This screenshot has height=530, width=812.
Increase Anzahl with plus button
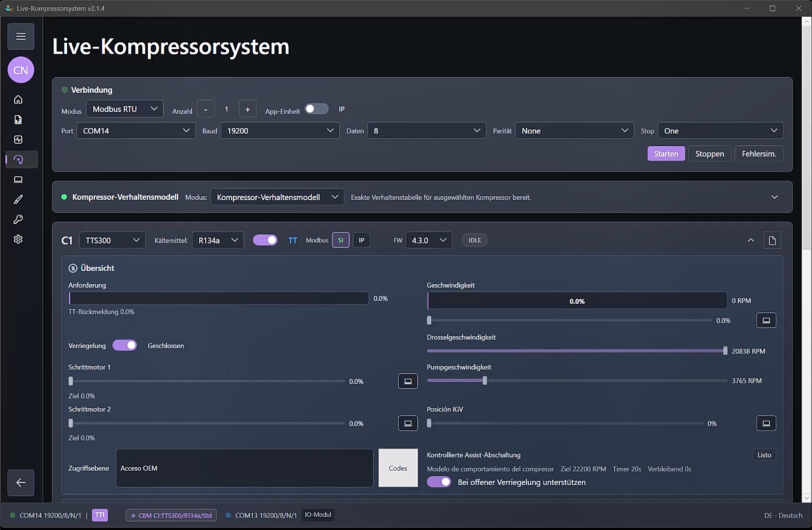[247, 109]
